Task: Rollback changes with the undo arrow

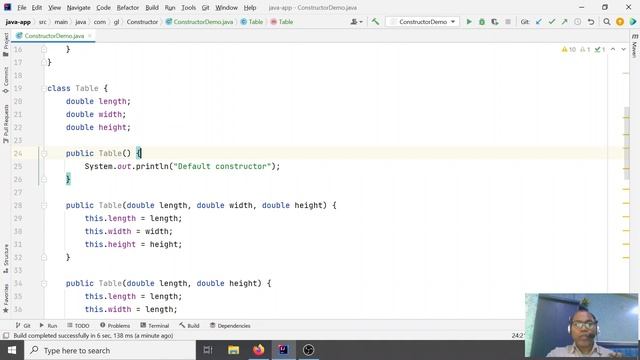Action: tap(591, 22)
